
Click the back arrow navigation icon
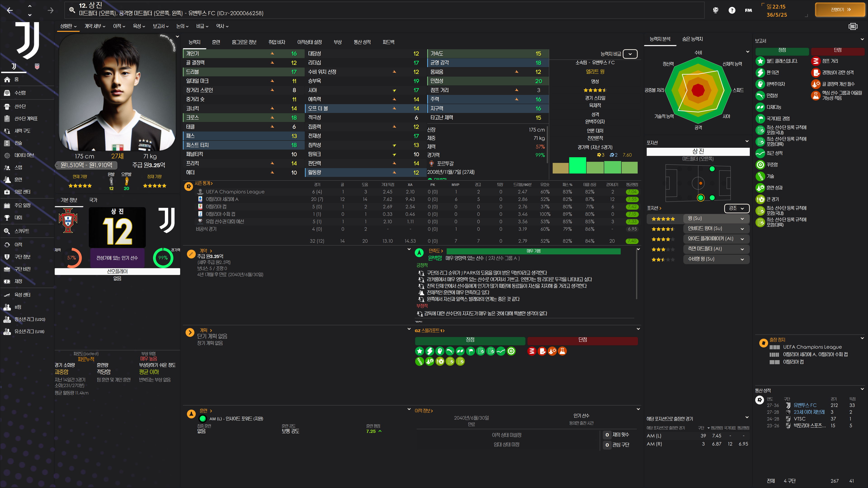tap(10, 10)
